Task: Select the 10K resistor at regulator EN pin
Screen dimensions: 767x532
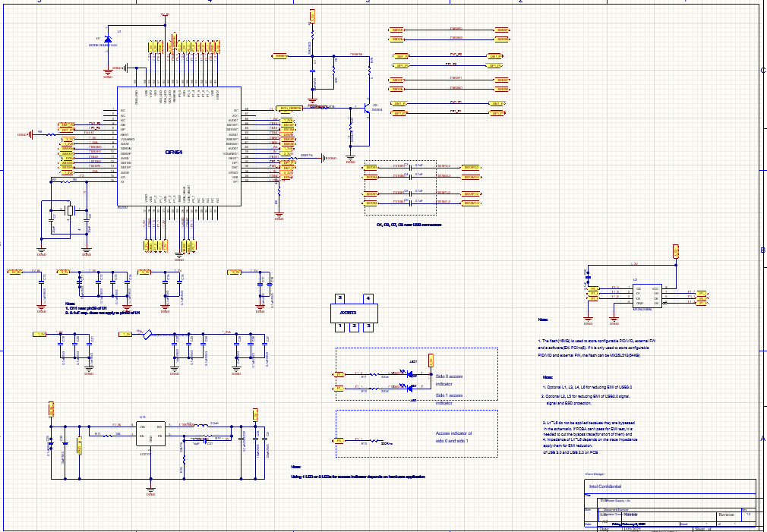Action: click(108, 436)
